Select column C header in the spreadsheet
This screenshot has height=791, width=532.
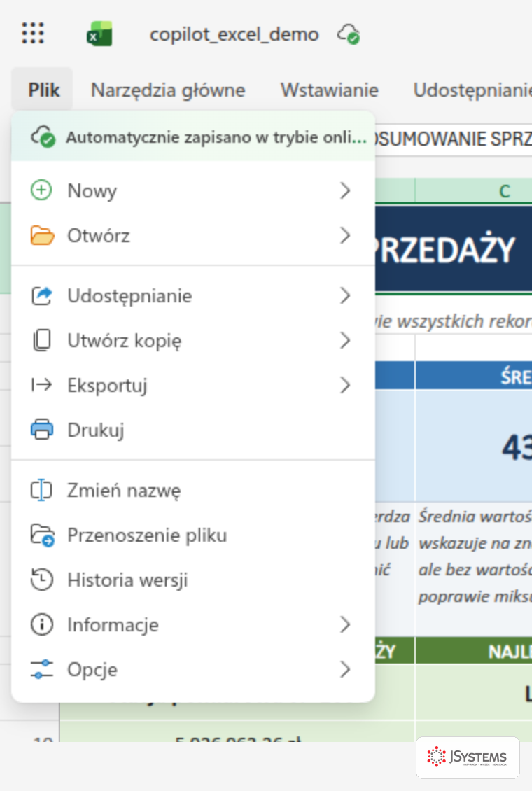tap(473, 191)
